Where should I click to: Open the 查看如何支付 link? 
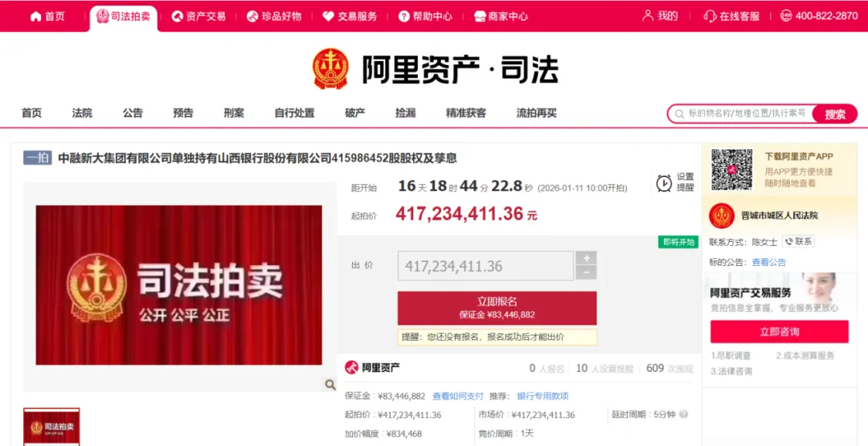(458, 396)
